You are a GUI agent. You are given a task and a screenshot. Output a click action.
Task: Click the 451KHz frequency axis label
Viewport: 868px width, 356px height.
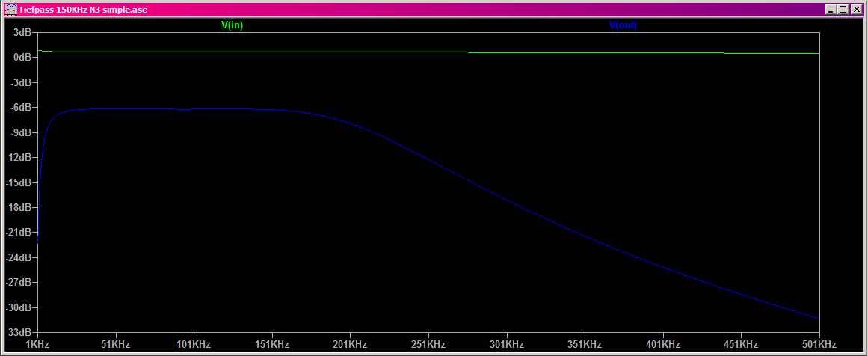(x=741, y=344)
